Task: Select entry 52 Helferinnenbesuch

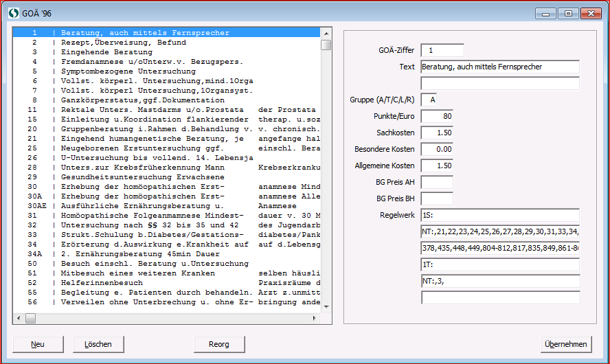Action: [x=102, y=282]
